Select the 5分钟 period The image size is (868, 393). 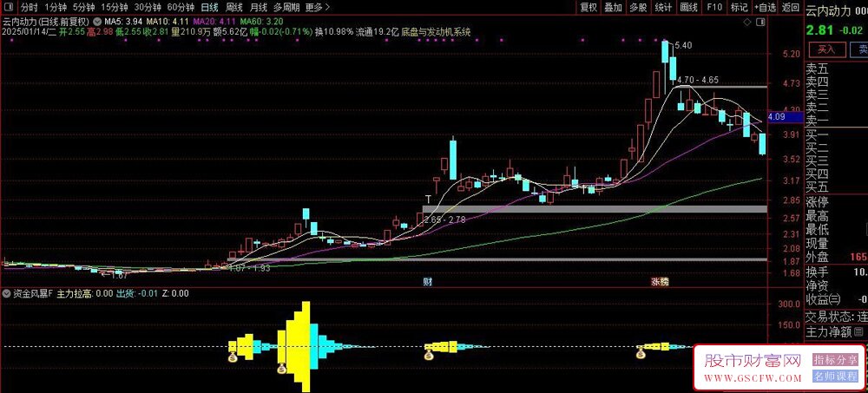point(85,7)
